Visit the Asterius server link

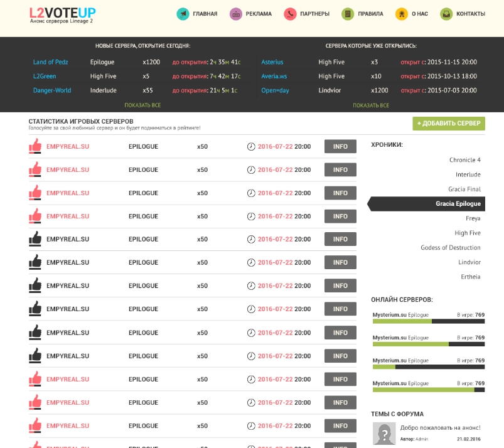272,62
